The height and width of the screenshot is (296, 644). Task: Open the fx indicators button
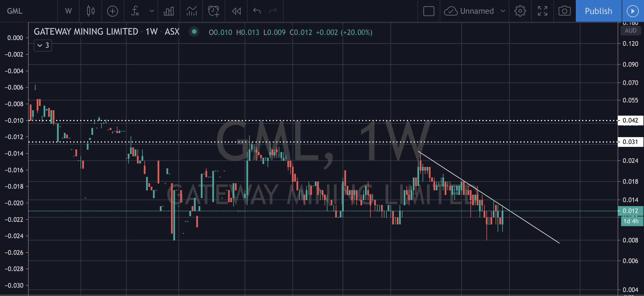(x=135, y=11)
